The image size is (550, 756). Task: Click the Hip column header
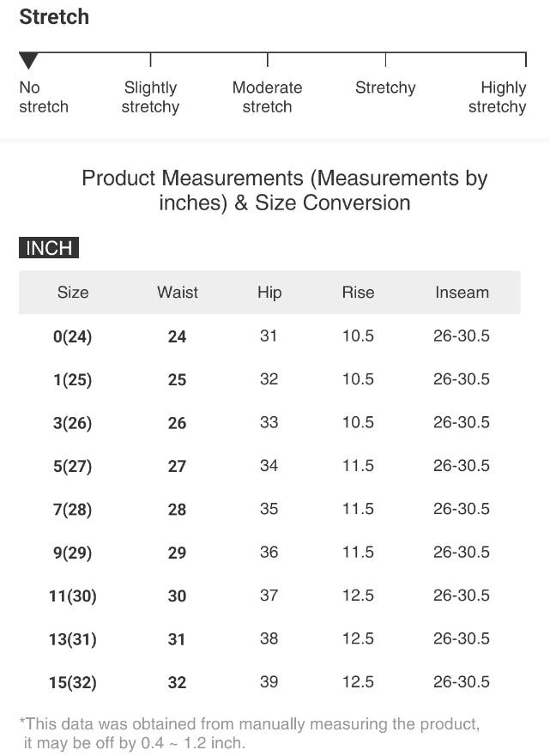click(x=269, y=293)
